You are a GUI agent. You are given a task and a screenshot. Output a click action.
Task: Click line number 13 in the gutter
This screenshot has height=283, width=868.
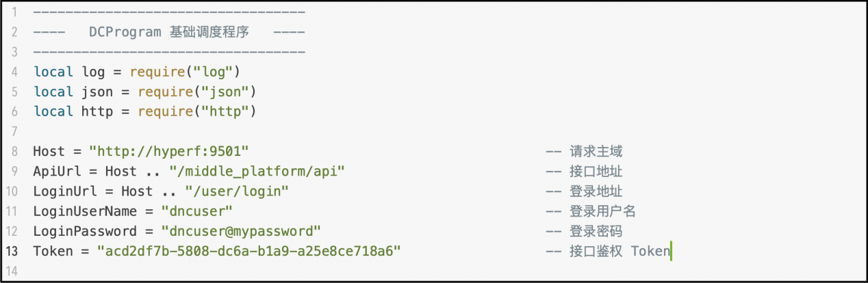tap(12, 252)
